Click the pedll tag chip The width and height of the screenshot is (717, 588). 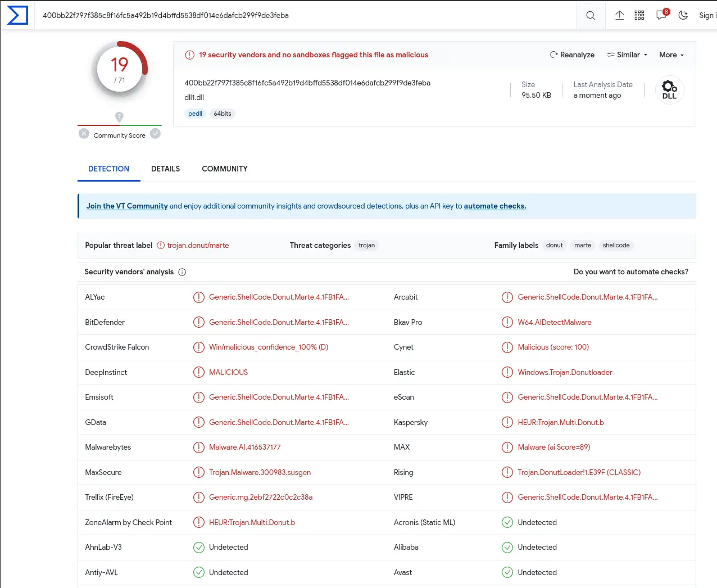click(x=195, y=114)
